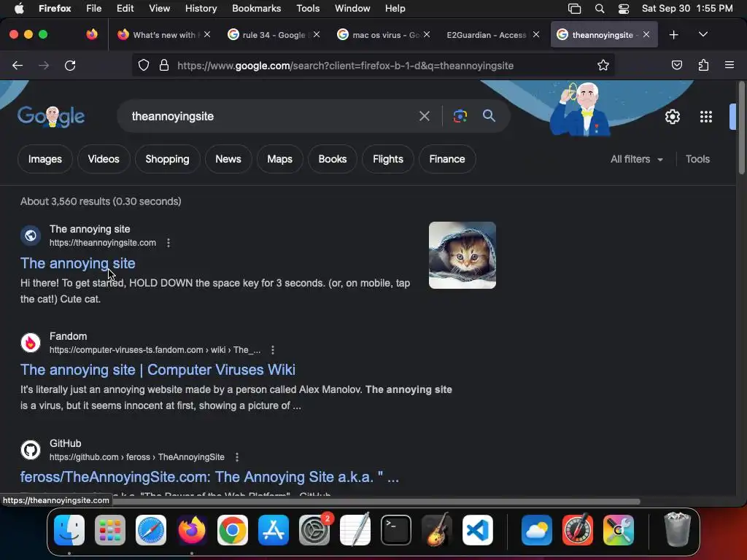Open the tracking protection shield icon
This screenshot has width=747, height=560.
pyautogui.click(x=144, y=65)
